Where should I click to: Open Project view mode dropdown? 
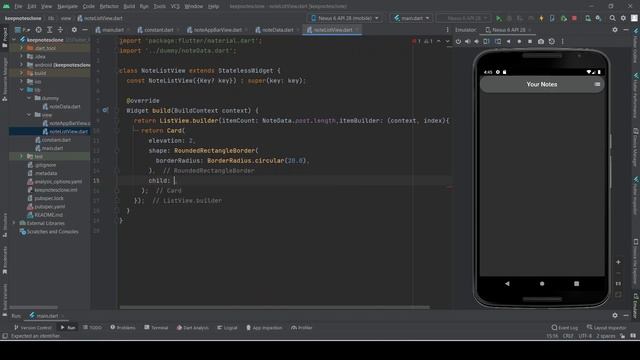click(x=23, y=30)
